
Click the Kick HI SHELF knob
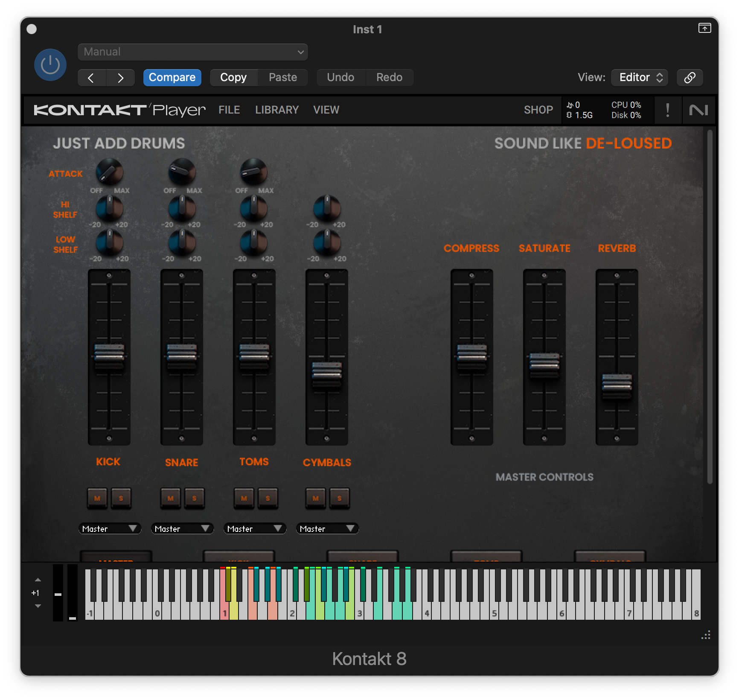(x=110, y=208)
